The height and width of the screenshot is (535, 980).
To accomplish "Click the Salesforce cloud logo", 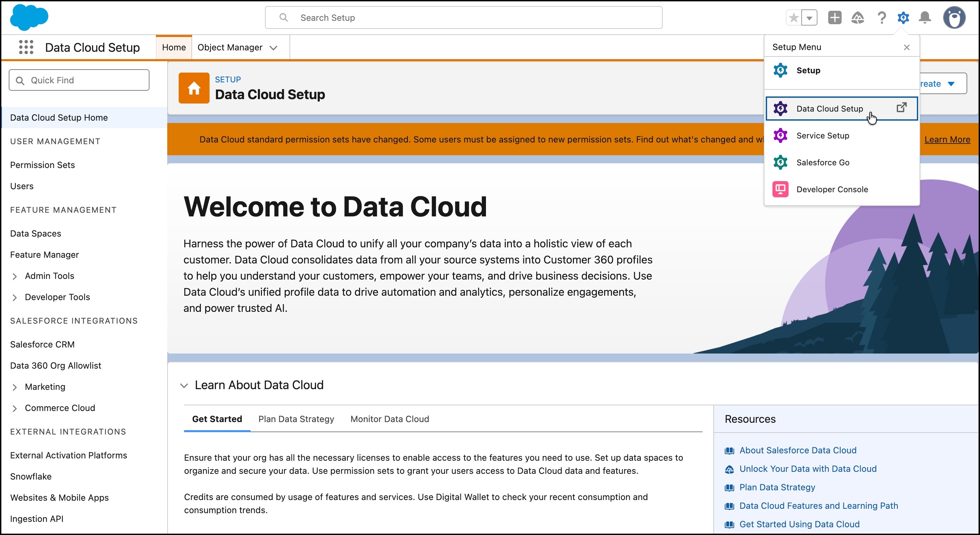I will click(x=29, y=17).
